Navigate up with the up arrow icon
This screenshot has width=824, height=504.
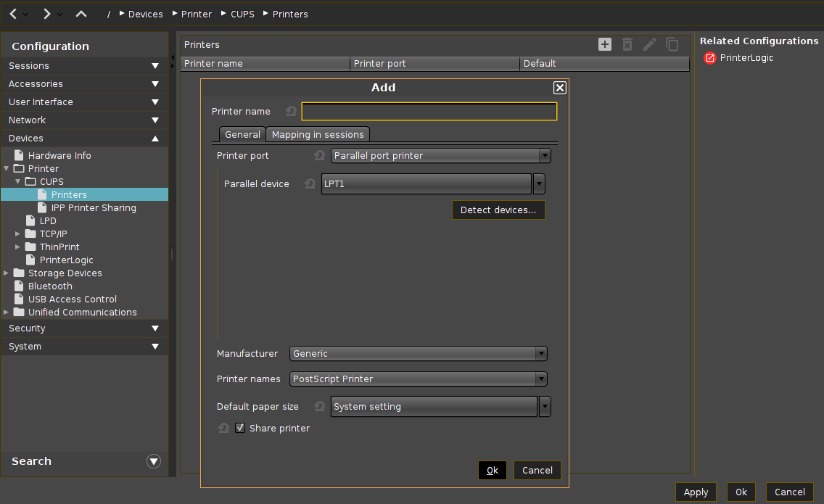81,14
